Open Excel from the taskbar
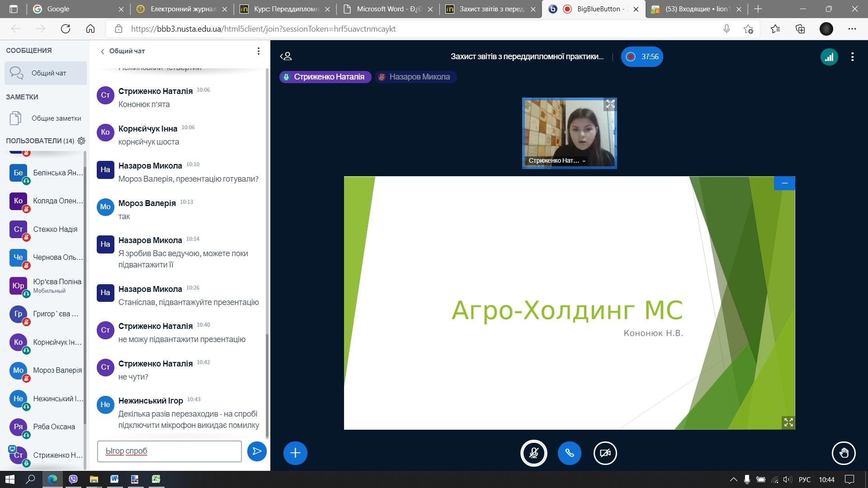This screenshot has height=488, width=868. (156, 479)
